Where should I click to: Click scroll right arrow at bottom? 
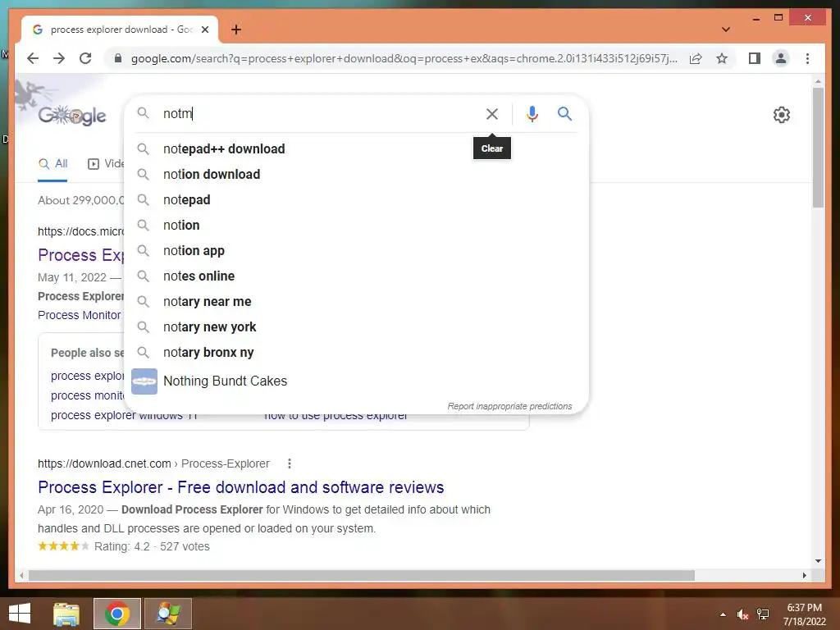(x=804, y=575)
